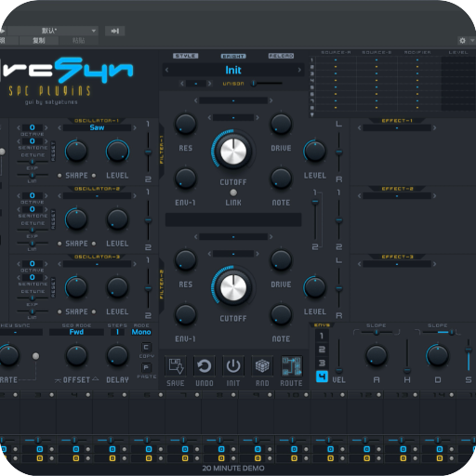Click the unison slider

267,84
